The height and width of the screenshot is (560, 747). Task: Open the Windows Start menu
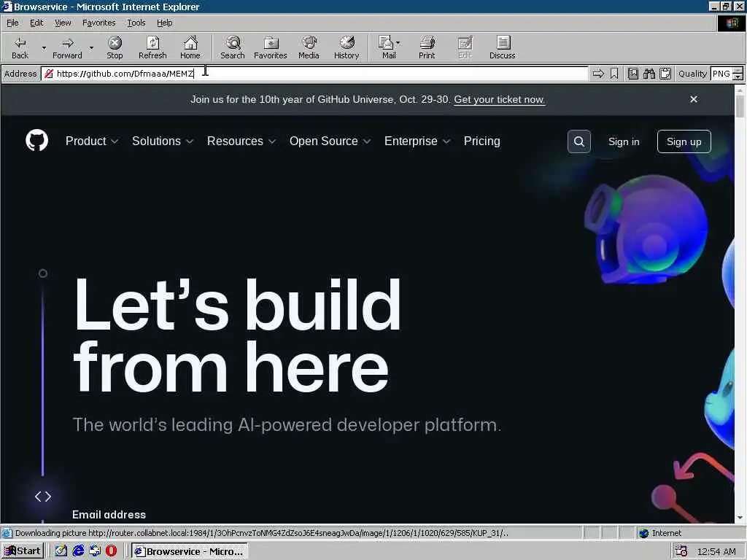23,551
